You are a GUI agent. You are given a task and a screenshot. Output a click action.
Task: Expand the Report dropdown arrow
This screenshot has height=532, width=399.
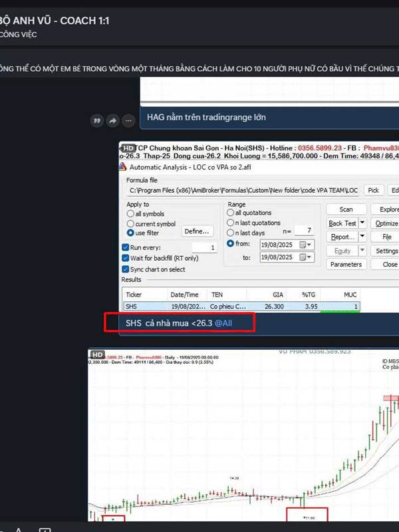tap(362, 237)
